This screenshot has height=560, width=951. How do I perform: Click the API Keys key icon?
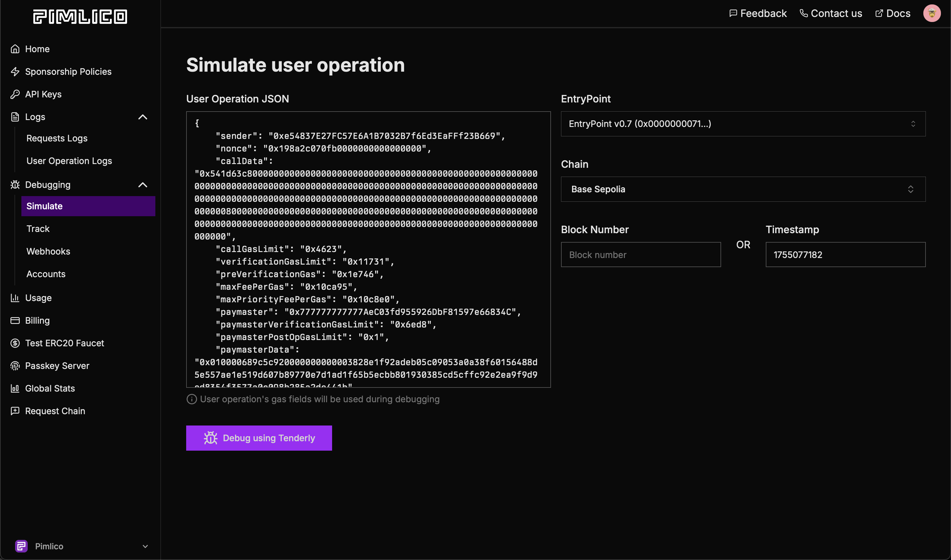15,94
